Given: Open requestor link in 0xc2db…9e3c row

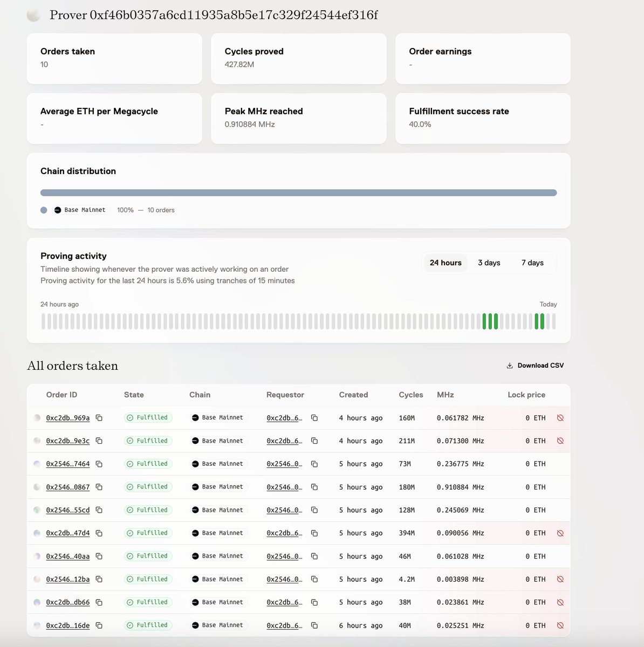Looking at the screenshot, I should 285,440.
